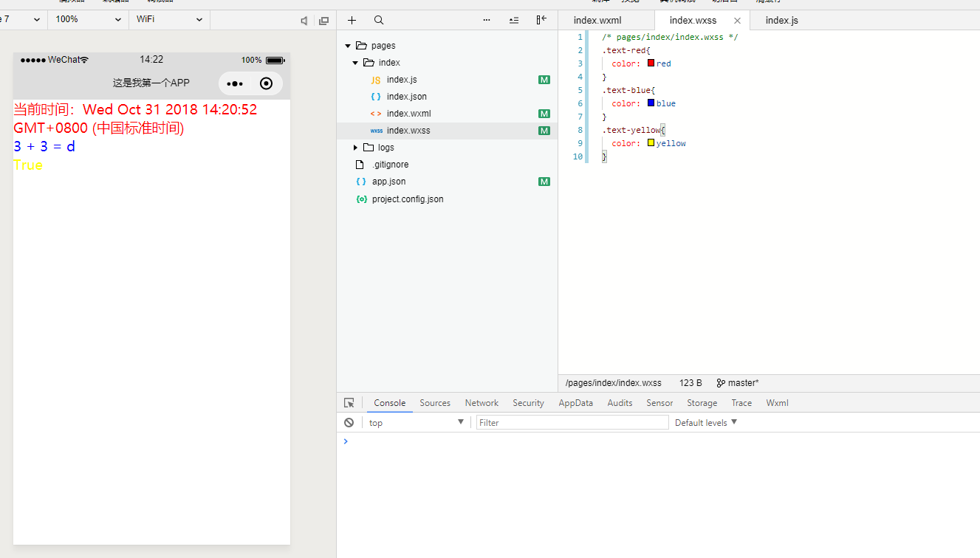Open mini program capsule menu dots
980x558 pixels.
(235, 83)
